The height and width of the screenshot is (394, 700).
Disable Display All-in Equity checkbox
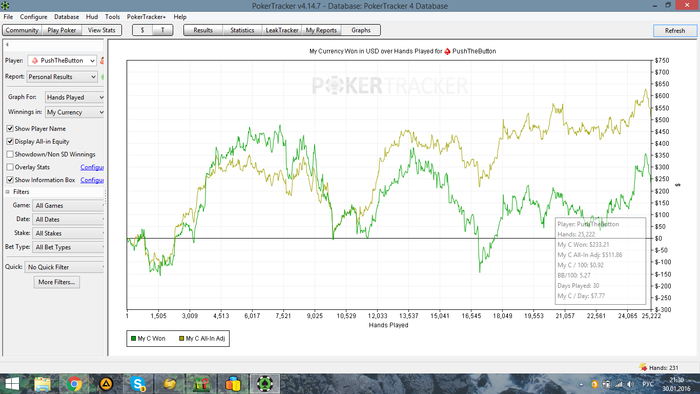pyautogui.click(x=10, y=141)
